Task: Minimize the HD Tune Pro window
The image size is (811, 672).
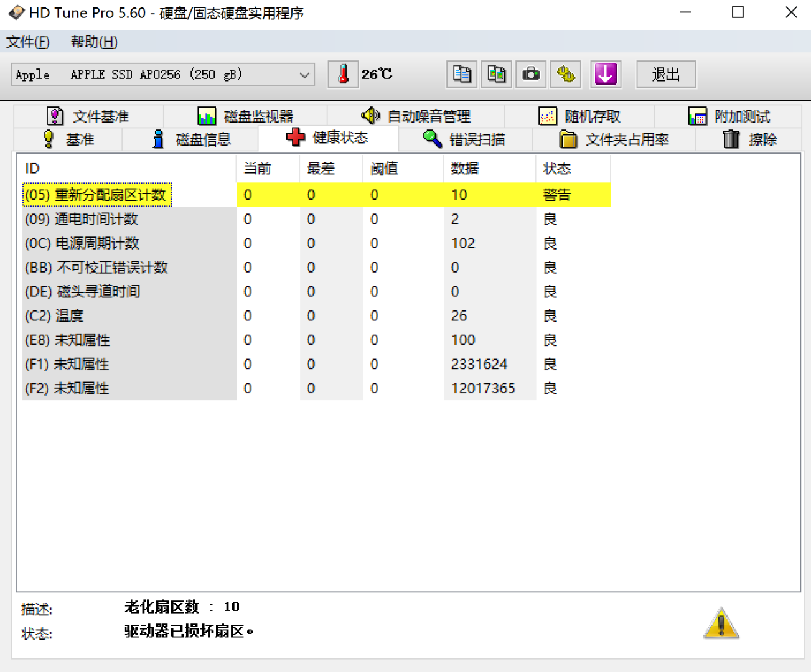Action: click(685, 12)
